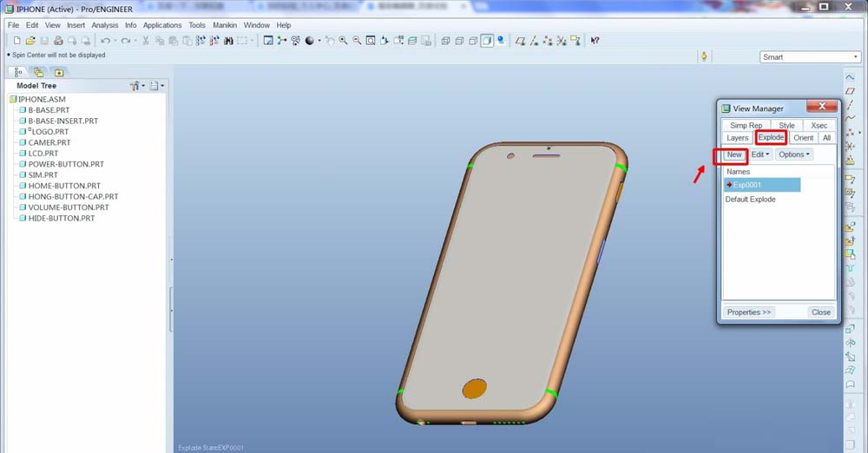Switch to the Favorites navigator tab
The width and height of the screenshot is (868, 453).
coord(59,72)
